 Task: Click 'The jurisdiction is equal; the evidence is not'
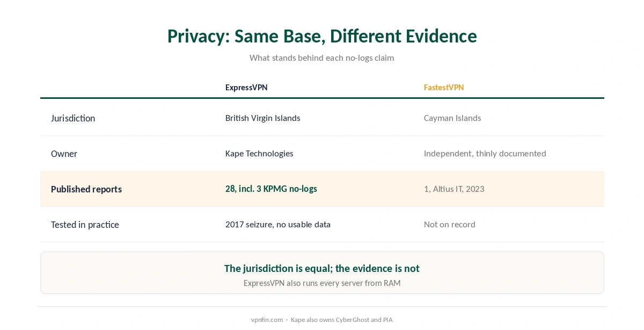pyautogui.click(x=322, y=268)
